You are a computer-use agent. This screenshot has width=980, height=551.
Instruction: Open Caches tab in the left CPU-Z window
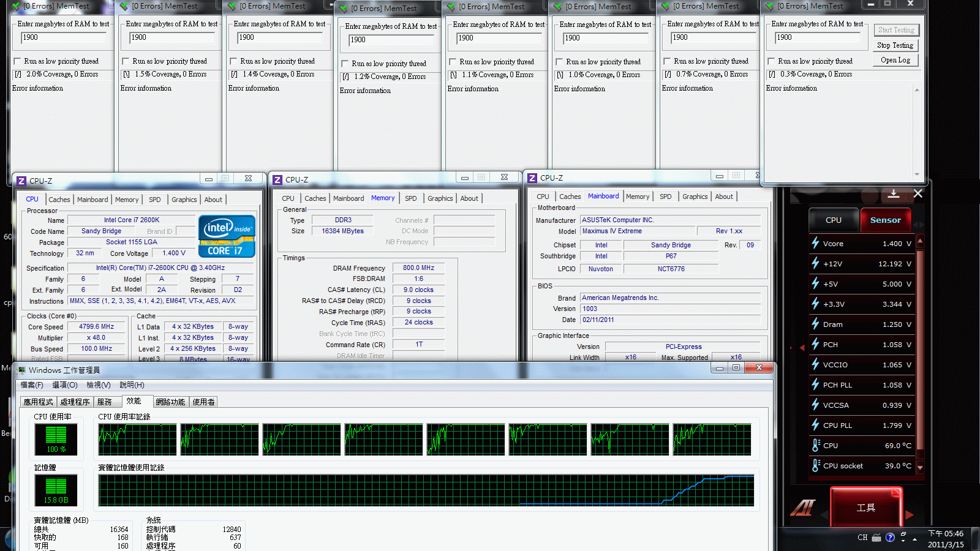pos(59,200)
